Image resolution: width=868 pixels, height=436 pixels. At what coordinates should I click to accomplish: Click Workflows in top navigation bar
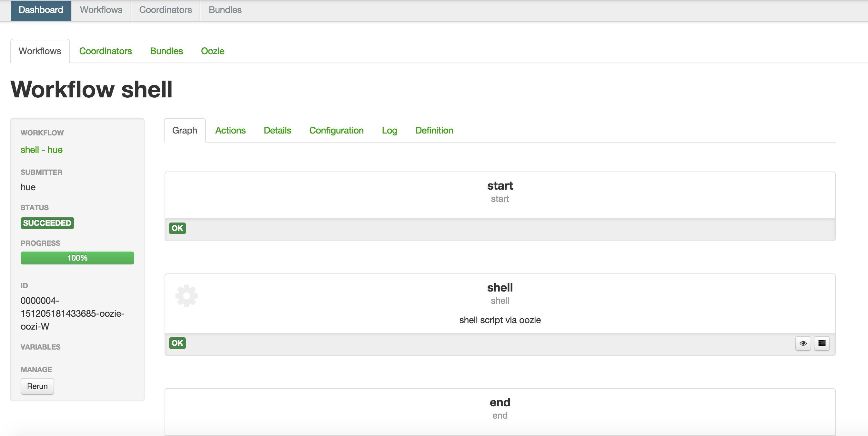(101, 10)
